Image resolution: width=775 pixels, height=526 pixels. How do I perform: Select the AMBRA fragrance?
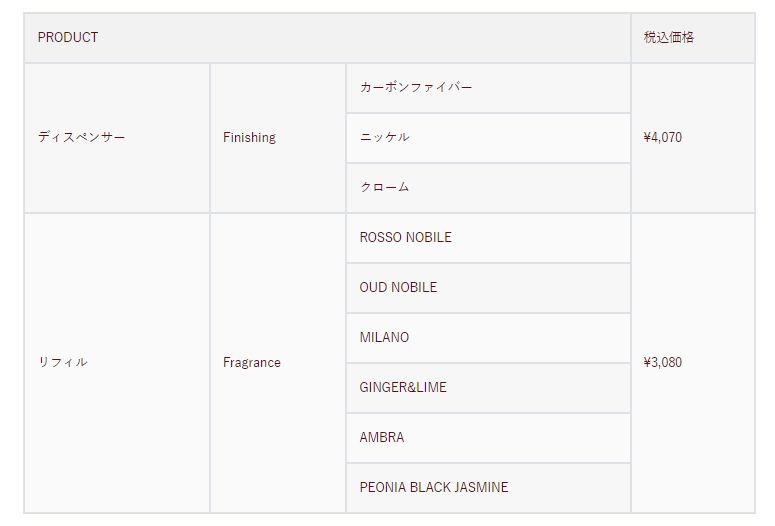point(382,438)
